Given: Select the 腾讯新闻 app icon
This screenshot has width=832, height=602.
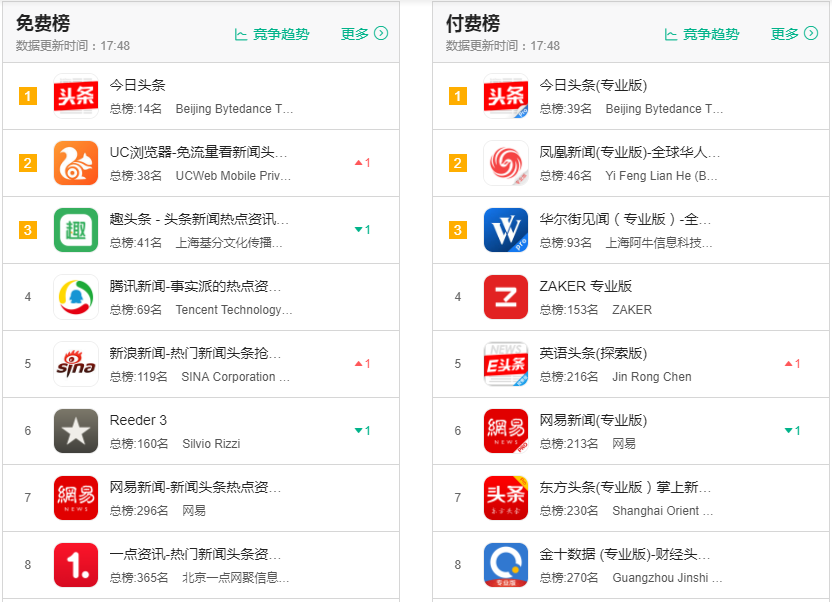Looking at the screenshot, I should click(x=76, y=297).
